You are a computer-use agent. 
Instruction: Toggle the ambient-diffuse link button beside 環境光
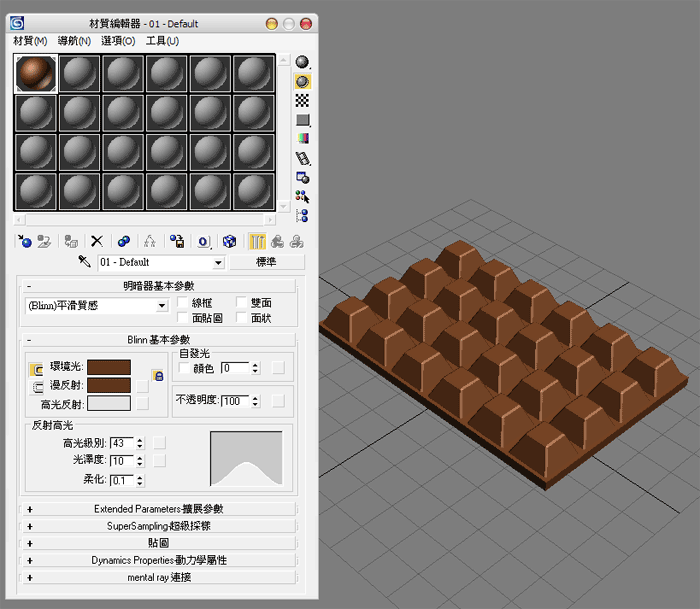(x=36, y=370)
